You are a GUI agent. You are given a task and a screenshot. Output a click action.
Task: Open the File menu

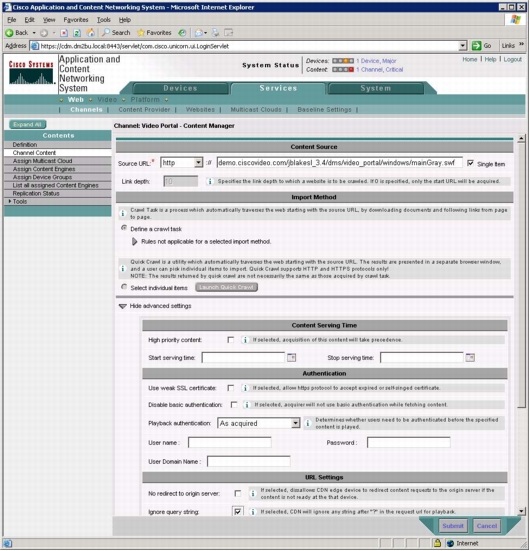pos(12,20)
